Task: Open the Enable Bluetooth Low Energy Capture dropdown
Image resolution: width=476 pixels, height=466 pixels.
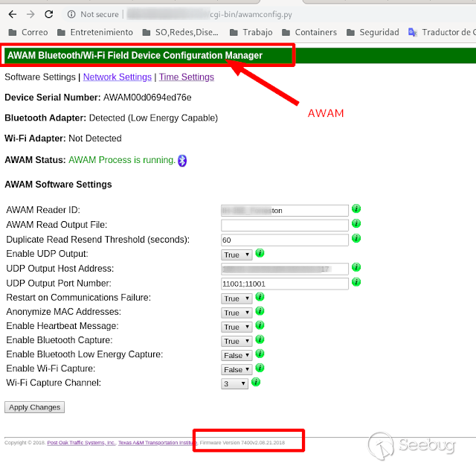Action: tap(237, 355)
